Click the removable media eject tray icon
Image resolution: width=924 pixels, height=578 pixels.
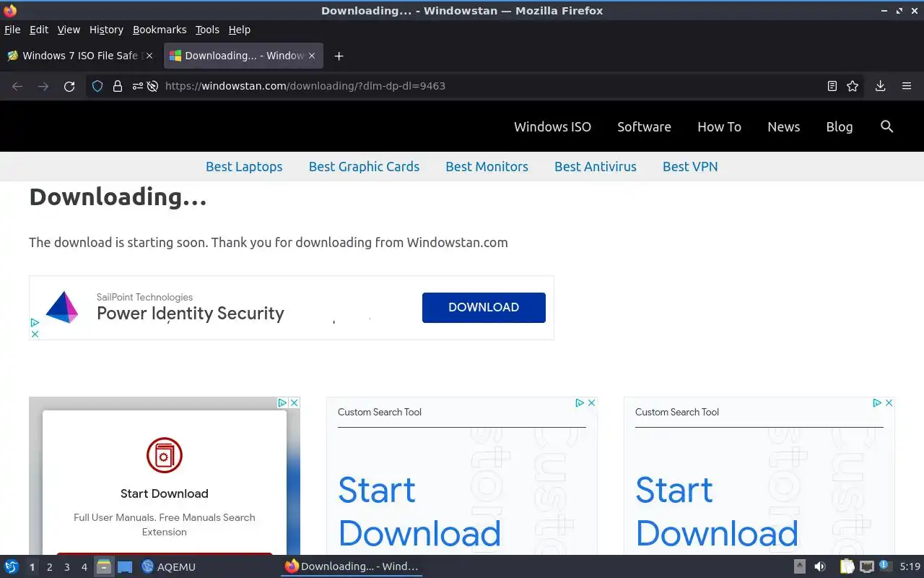pos(800,566)
